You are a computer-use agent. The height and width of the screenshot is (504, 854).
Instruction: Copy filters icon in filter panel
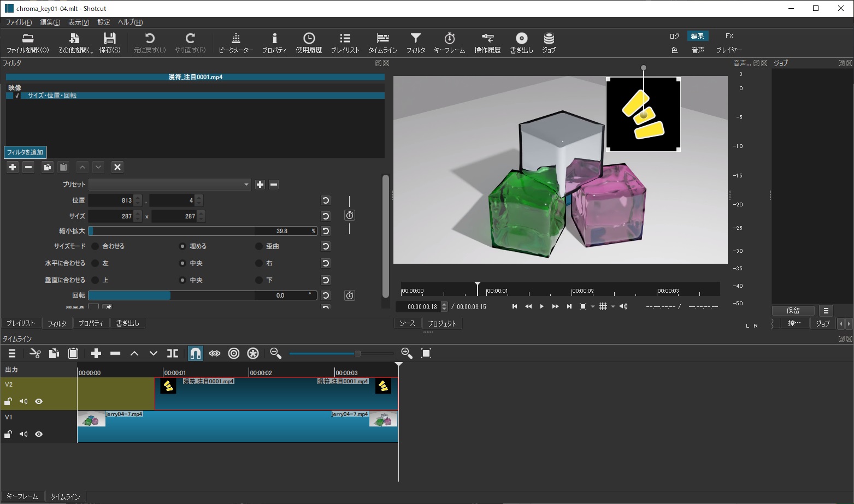pyautogui.click(x=47, y=167)
